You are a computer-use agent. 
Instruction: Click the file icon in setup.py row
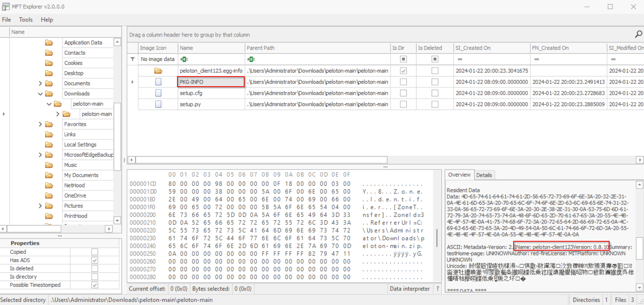(x=158, y=104)
